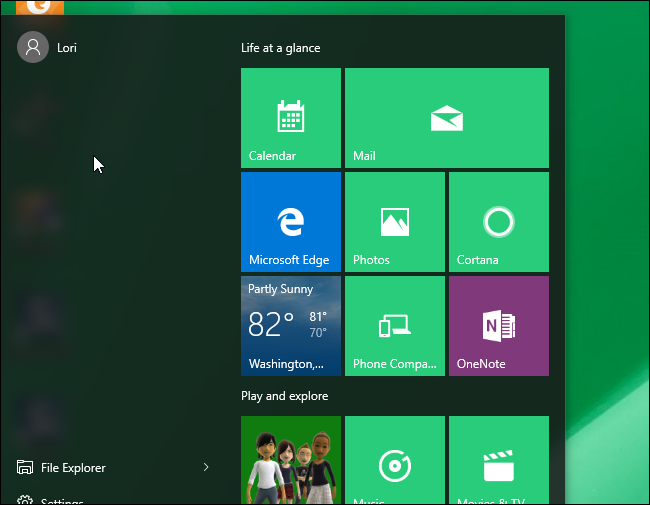Expand the File Explorer jump list arrow
The height and width of the screenshot is (505, 650).
pyautogui.click(x=206, y=467)
